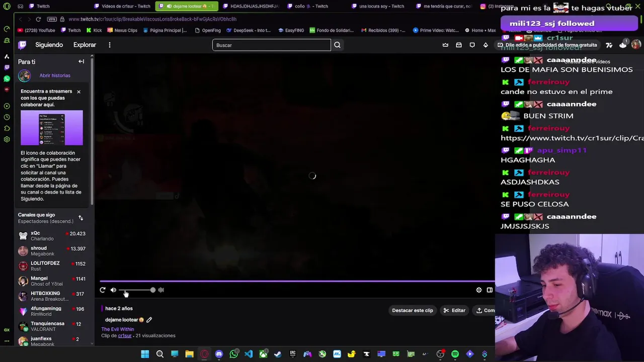Click Destacar este clip button
Viewport: 644px width, 362px height.
pos(413,310)
